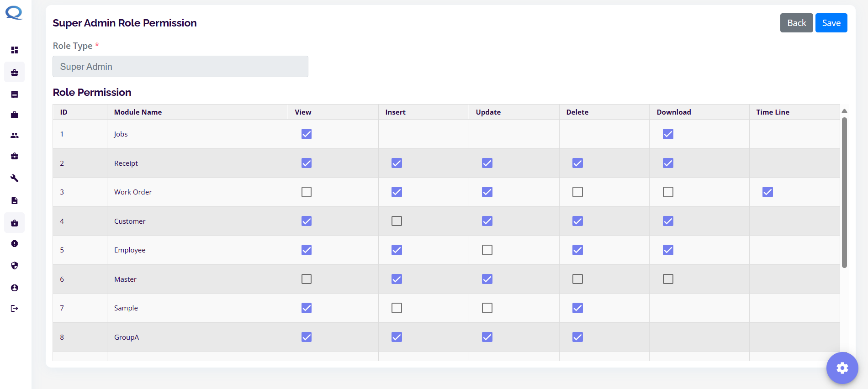This screenshot has height=389, width=868.
Task: Open the floating settings gear button
Action: (x=842, y=368)
